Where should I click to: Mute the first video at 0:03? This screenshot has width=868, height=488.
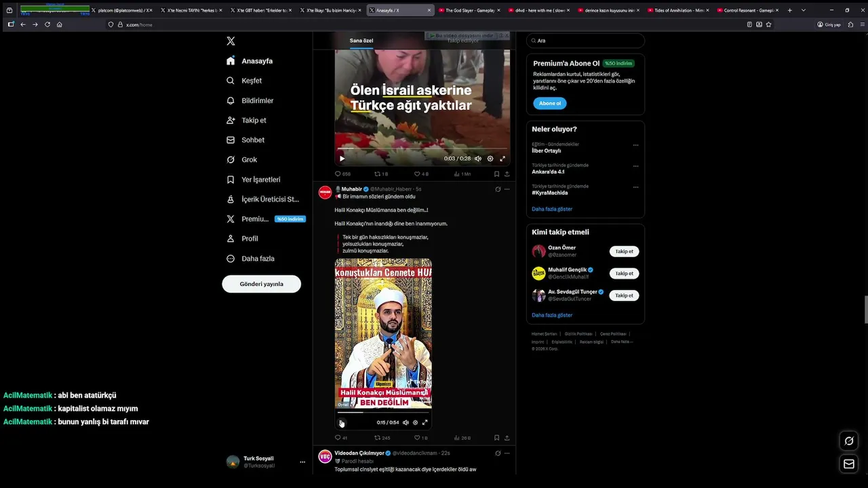478,159
